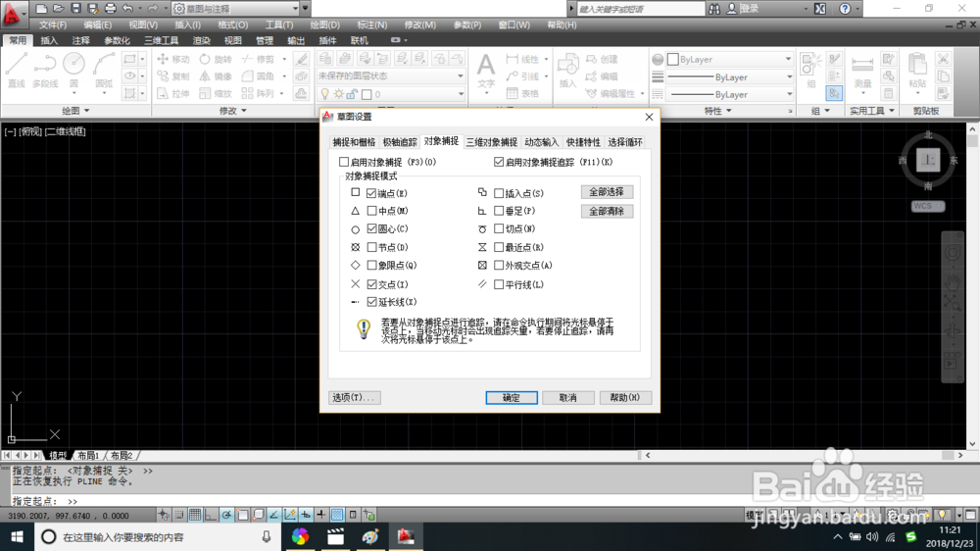
Task: Click the Cancel (取消) button
Action: pyautogui.click(x=567, y=398)
